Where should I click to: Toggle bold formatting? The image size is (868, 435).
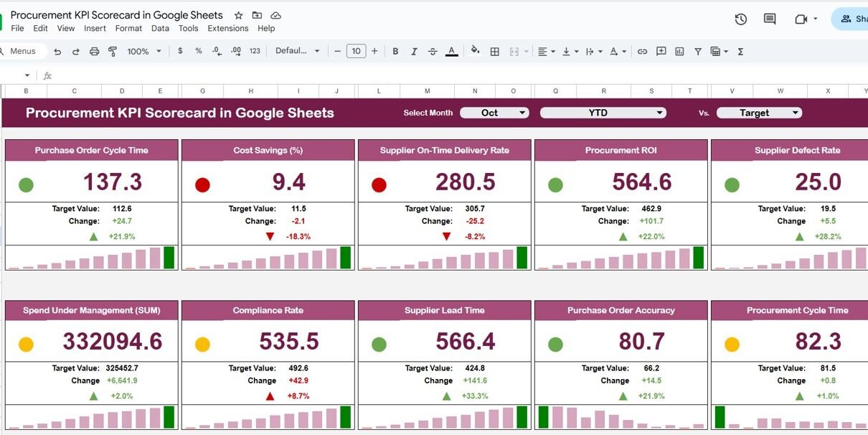[x=395, y=52]
